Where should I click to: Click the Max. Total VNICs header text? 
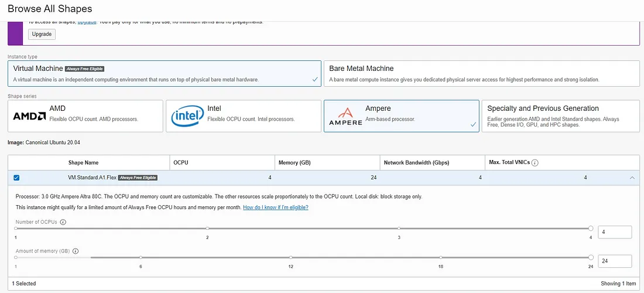coord(509,163)
